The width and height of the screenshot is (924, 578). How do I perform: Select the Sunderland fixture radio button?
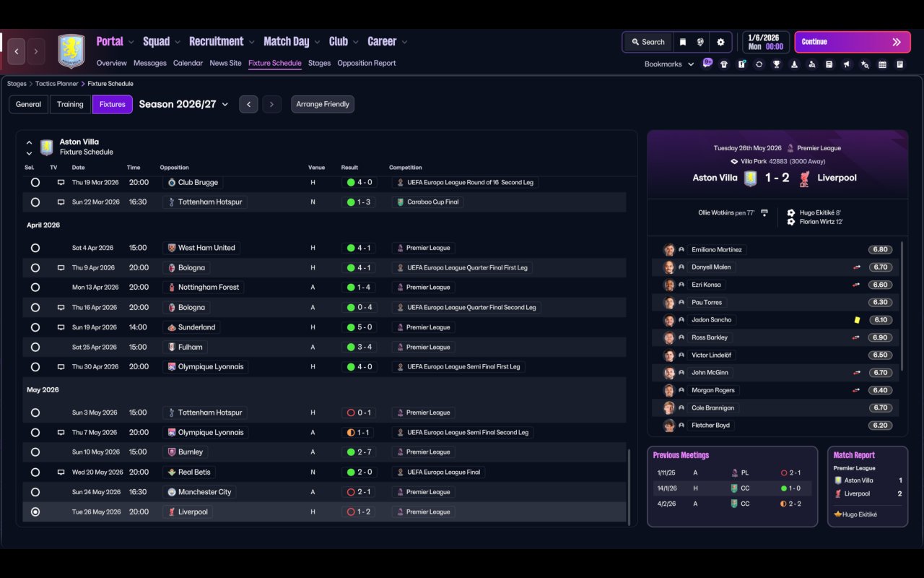35,327
